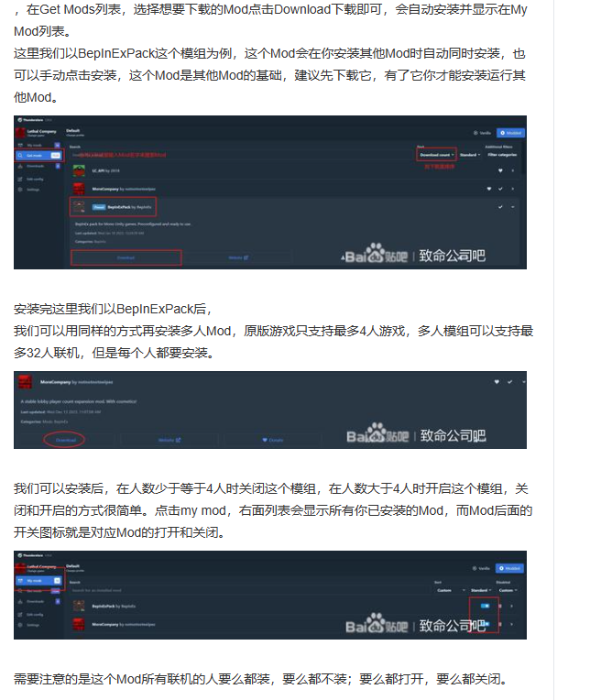Open the Download count sort dropdown
Viewport: 601px width, 700px height.
point(437,155)
